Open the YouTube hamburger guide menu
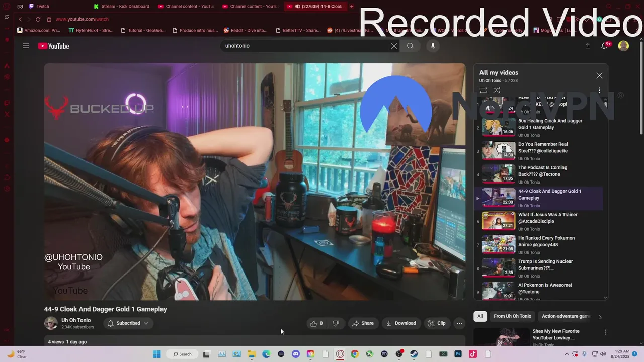Image resolution: width=644 pixels, height=362 pixels. (26, 46)
